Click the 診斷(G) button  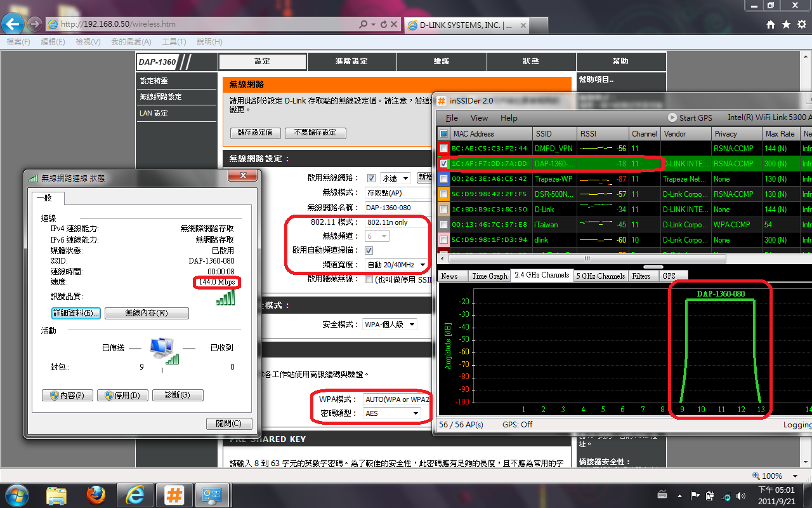click(x=177, y=395)
